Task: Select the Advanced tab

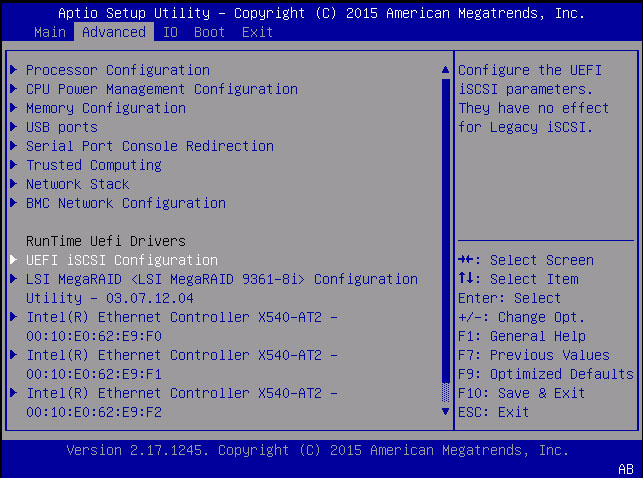Action: (x=114, y=32)
